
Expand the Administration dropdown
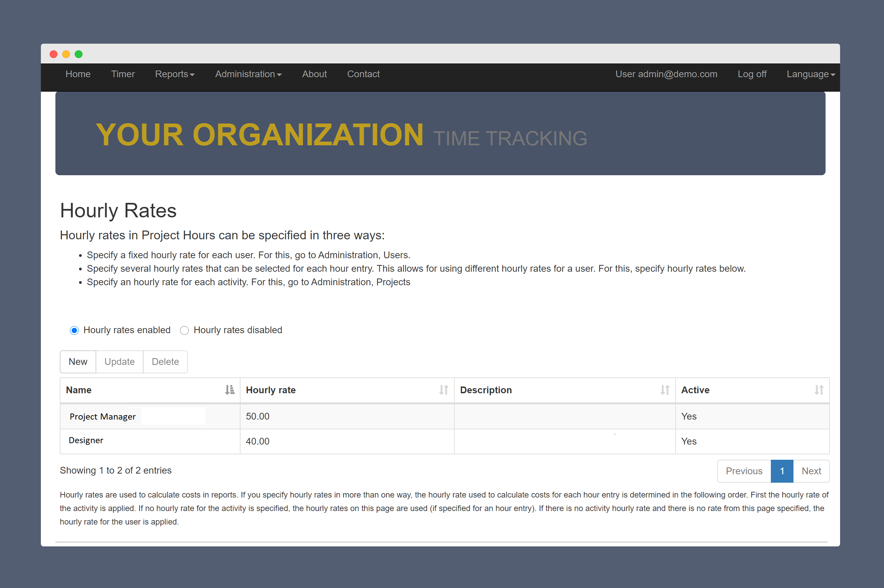(248, 74)
